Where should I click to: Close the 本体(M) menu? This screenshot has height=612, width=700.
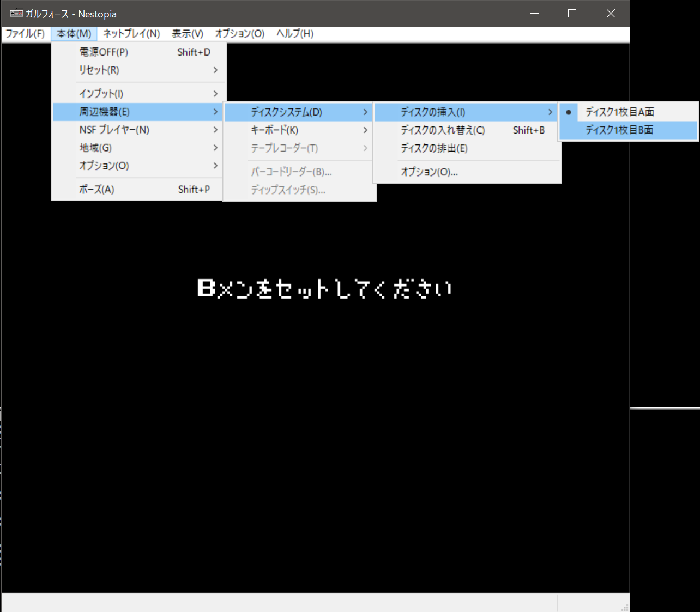(x=74, y=34)
